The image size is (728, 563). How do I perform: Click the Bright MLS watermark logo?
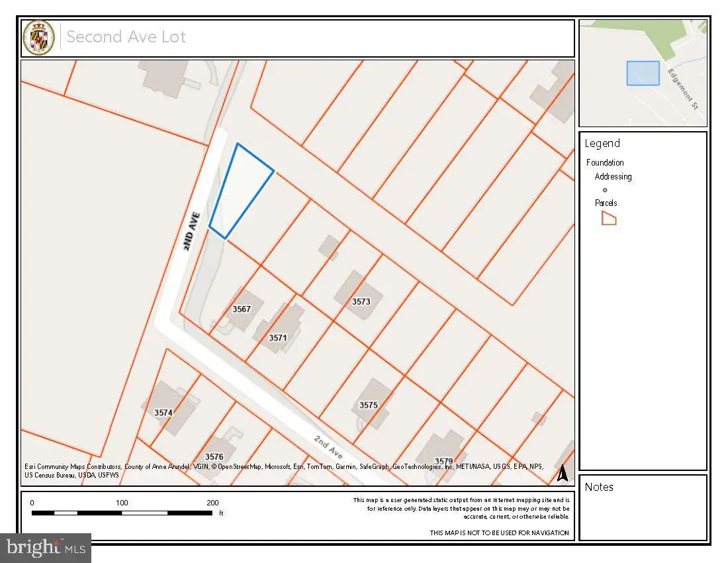(x=46, y=548)
